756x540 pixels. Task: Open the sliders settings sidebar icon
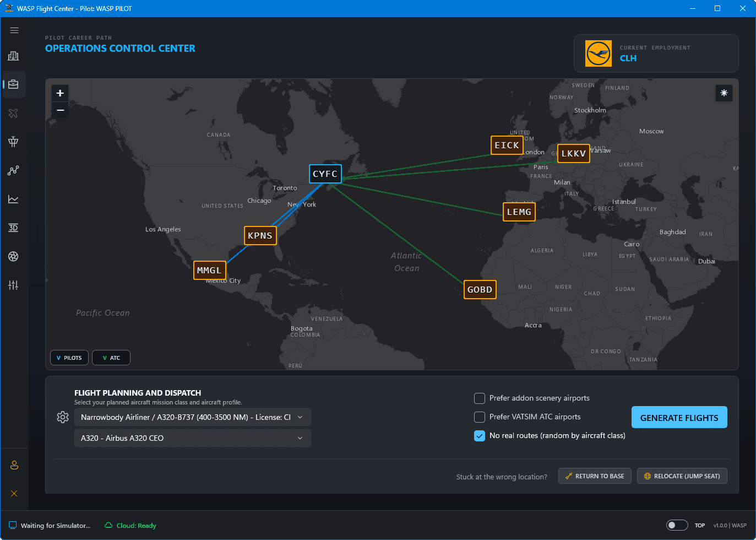(x=14, y=285)
